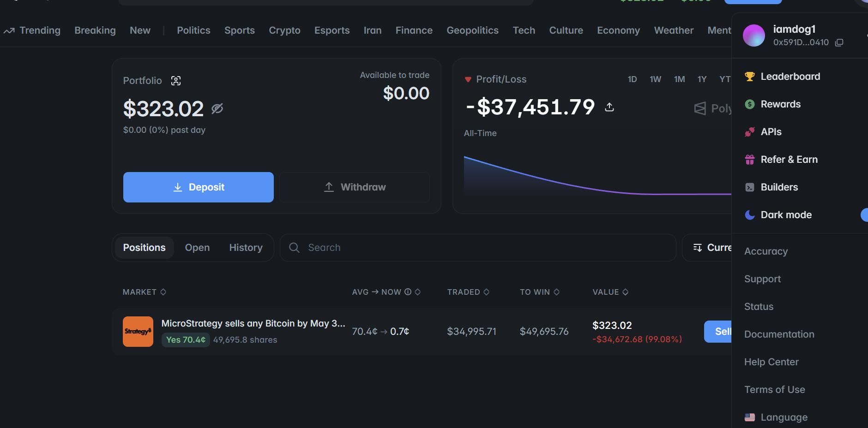Image resolution: width=868 pixels, height=428 pixels.
Task: Switch to the Open orders tab
Action: [x=197, y=248]
